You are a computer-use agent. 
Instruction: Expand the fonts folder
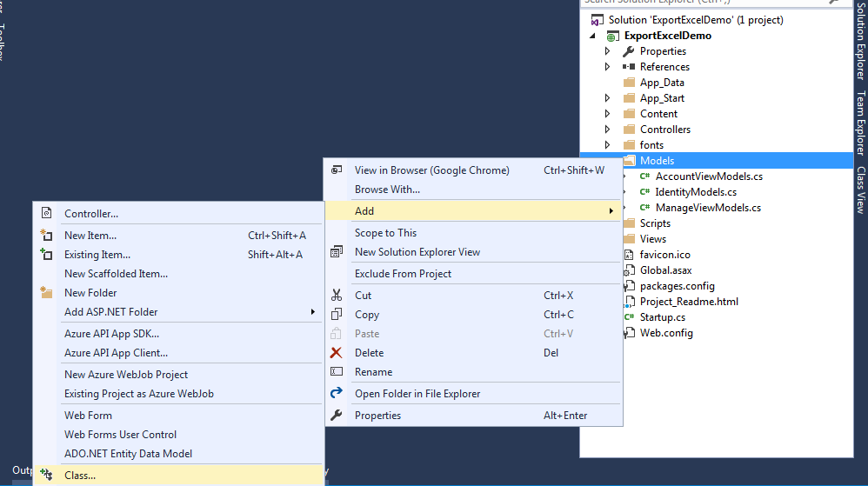(608, 145)
